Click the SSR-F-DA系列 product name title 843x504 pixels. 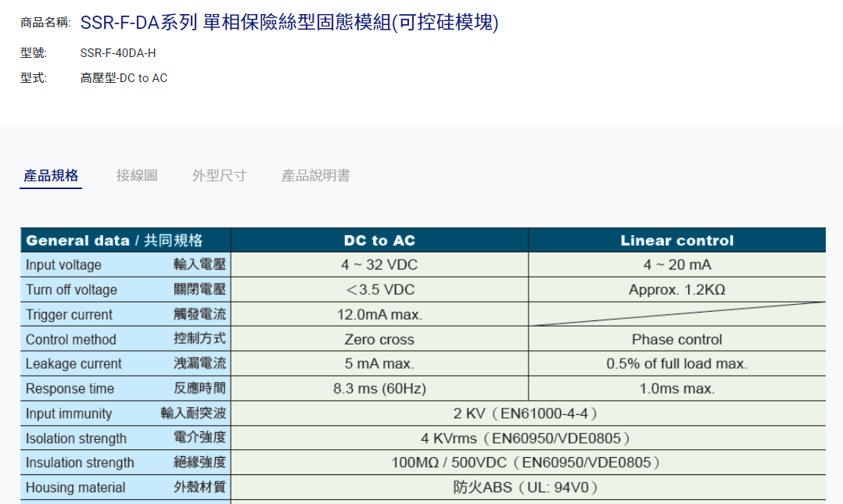289,23
